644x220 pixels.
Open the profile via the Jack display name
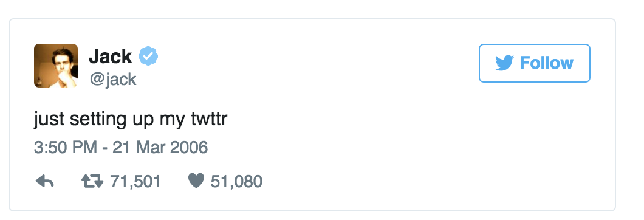(x=111, y=57)
